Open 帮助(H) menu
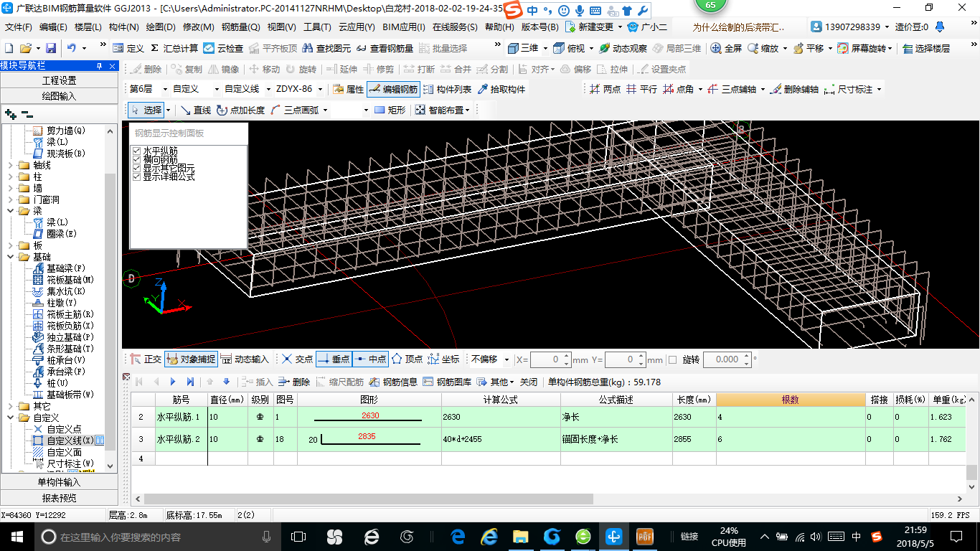 (x=499, y=27)
